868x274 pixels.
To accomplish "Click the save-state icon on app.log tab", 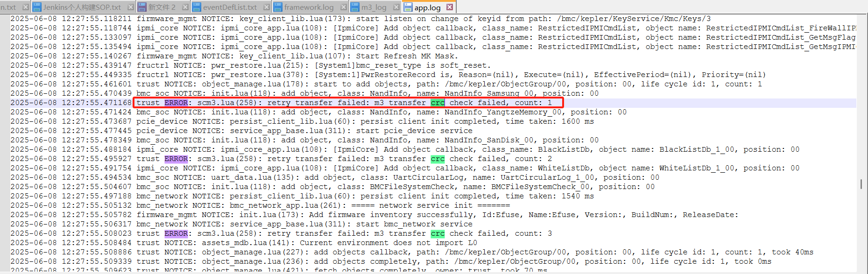I will point(408,7).
